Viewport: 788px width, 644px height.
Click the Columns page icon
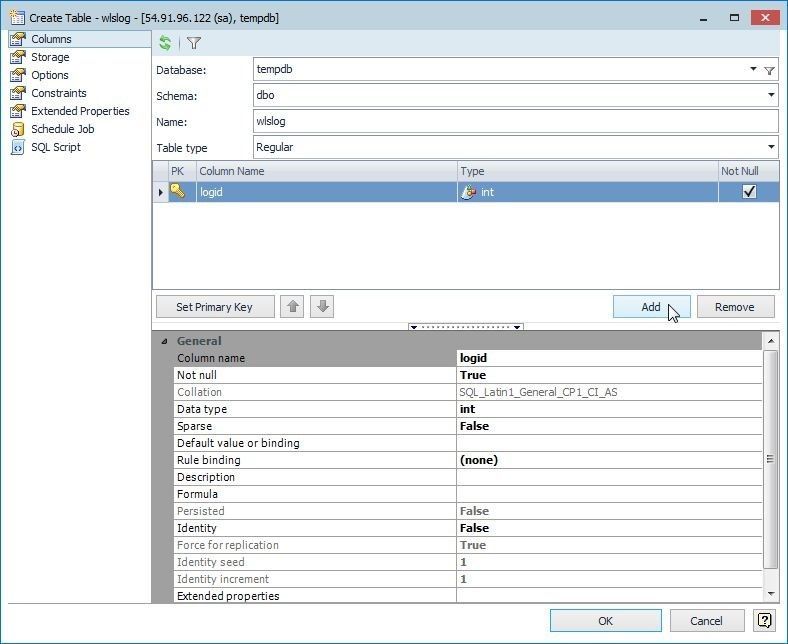pyautogui.click(x=18, y=39)
